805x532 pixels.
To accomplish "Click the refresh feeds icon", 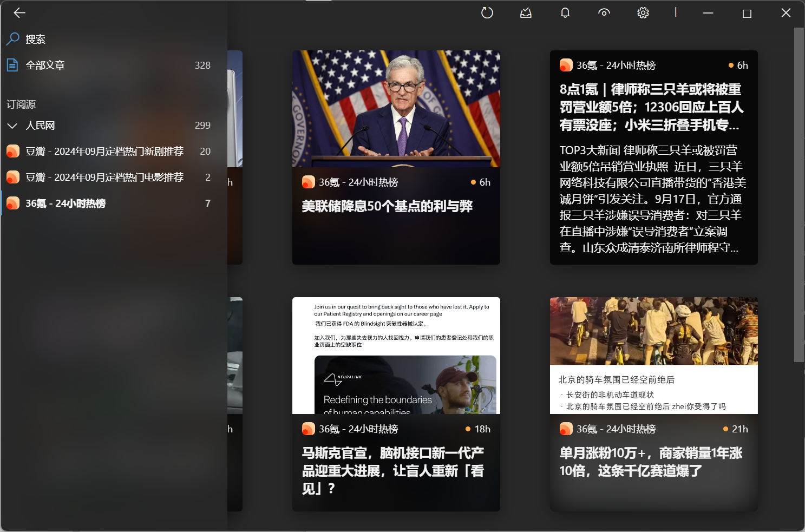I will click(x=487, y=12).
